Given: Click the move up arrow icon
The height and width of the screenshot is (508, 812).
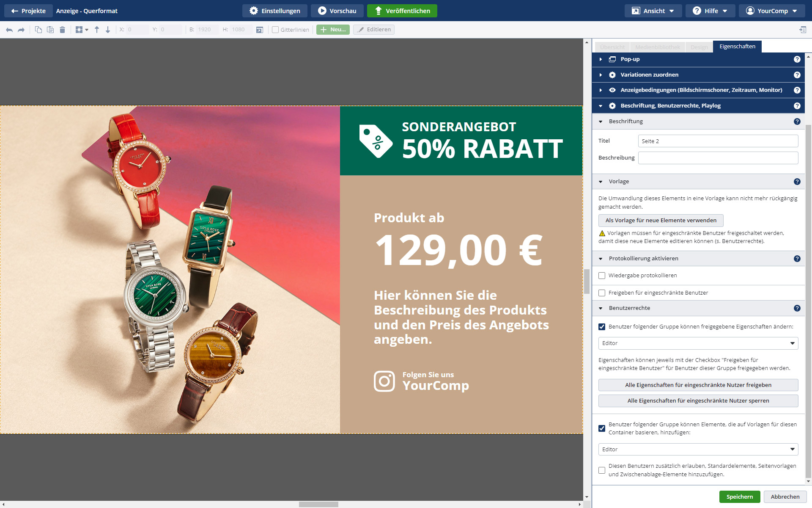Looking at the screenshot, I should [97, 30].
